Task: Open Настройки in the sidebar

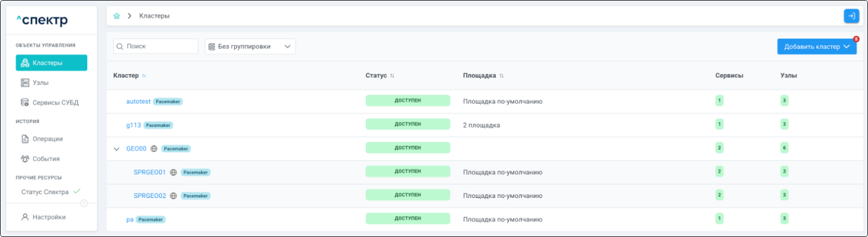Action: click(48, 217)
